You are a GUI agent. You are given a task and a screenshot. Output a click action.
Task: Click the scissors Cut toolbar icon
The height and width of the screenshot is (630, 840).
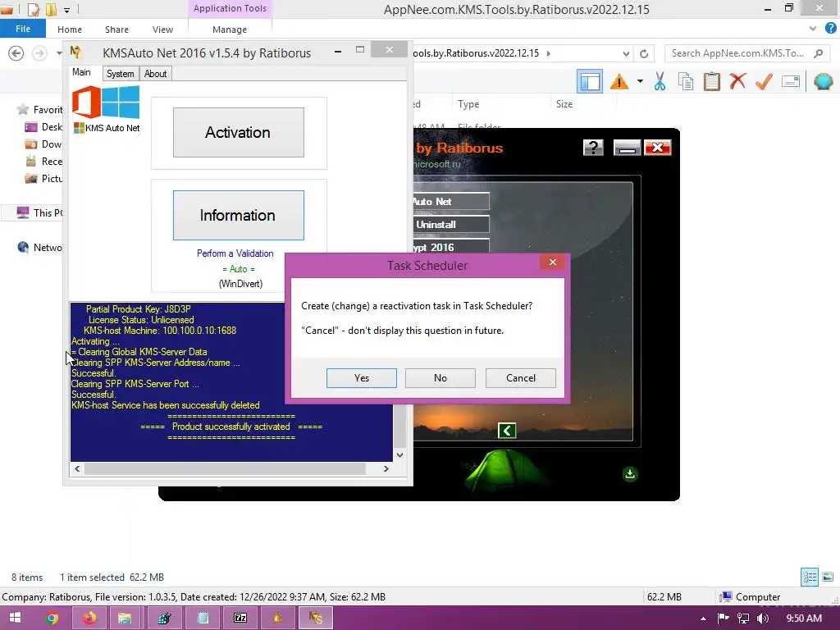coord(660,81)
